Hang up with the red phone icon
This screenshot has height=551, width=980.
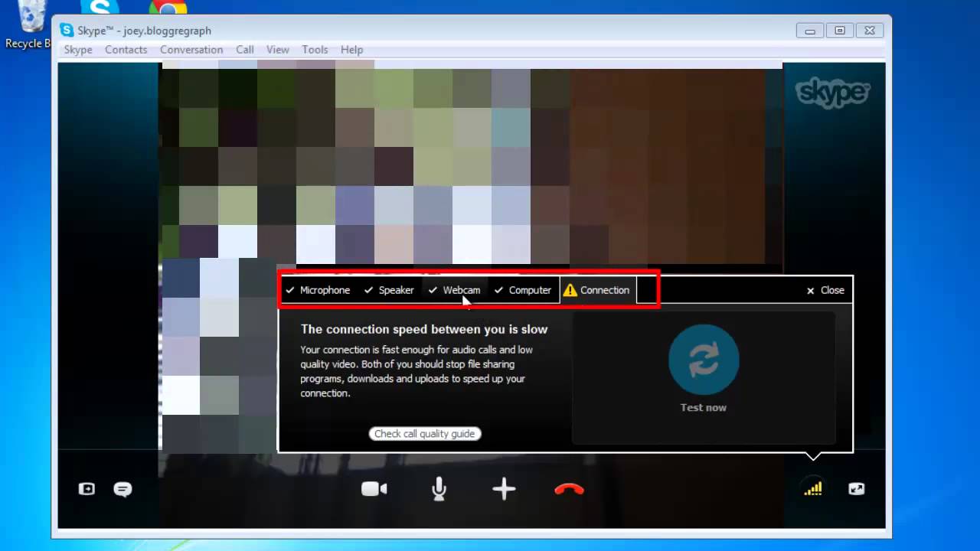(569, 489)
